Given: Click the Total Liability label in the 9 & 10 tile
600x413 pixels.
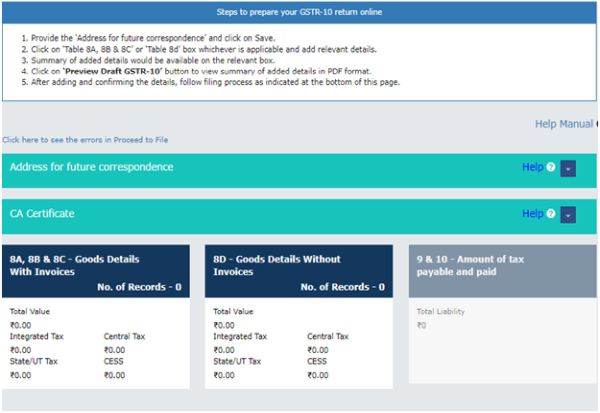Looking at the screenshot, I should click(x=441, y=312).
